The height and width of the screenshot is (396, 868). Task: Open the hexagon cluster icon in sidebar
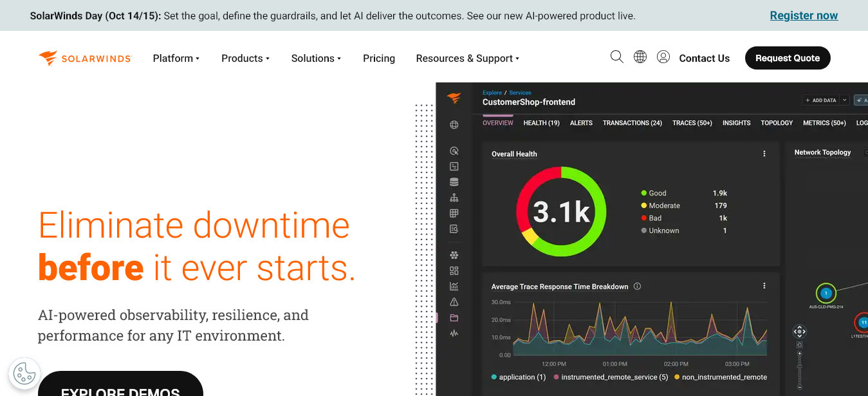(454, 255)
